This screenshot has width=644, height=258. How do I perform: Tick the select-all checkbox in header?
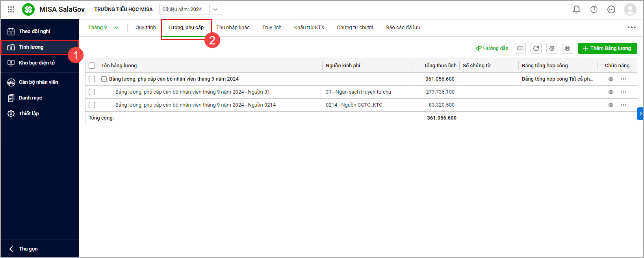pyautogui.click(x=92, y=66)
